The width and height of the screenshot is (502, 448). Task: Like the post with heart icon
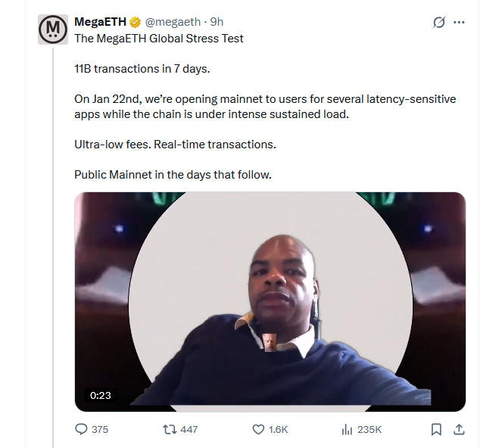click(x=258, y=429)
